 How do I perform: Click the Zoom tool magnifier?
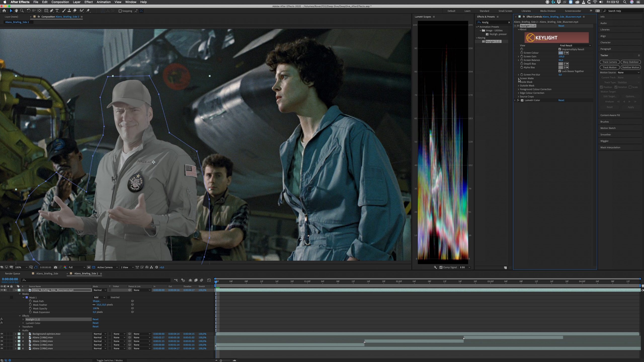coord(22,11)
